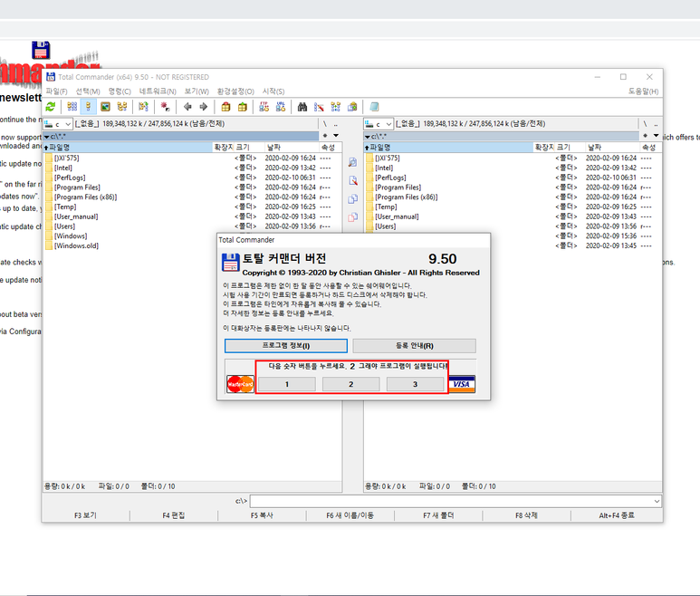
Task: Select [Program Files] folder in left panel
Action: coord(77,187)
